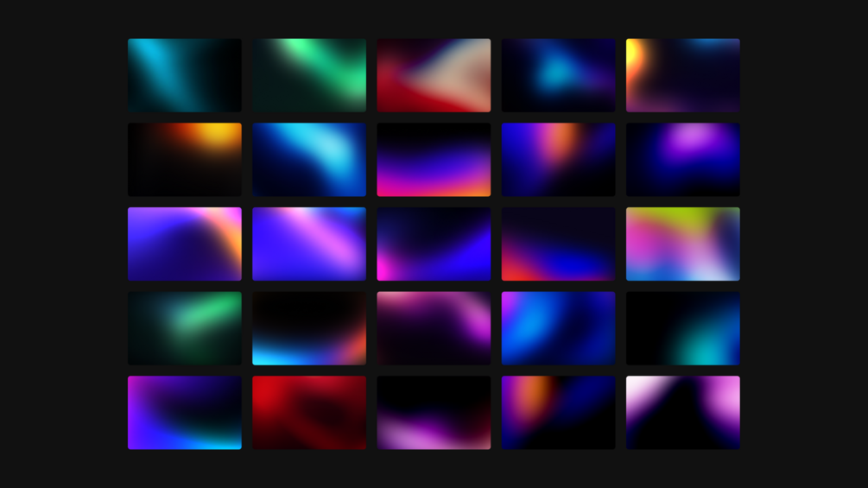Image resolution: width=868 pixels, height=488 pixels.
Task: Open the mint green diagonal streak gradient
Action: pyautogui.click(x=309, y=75)
